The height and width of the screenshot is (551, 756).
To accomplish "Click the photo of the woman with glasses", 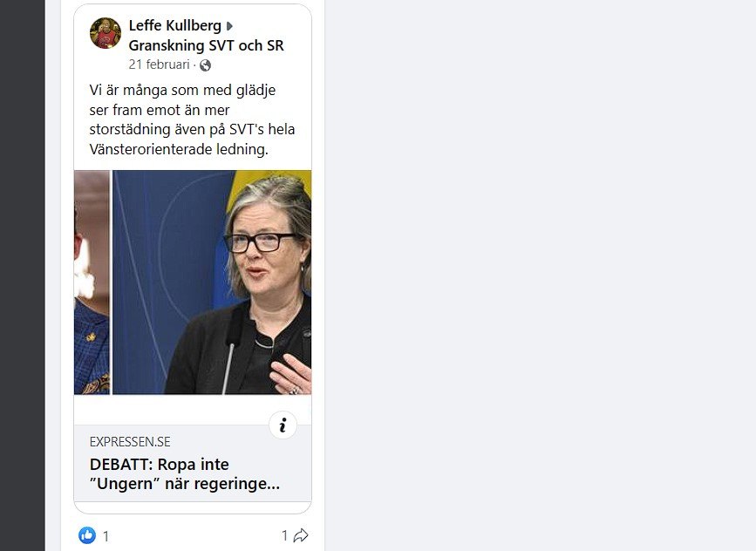I will [x=212, y=282].
